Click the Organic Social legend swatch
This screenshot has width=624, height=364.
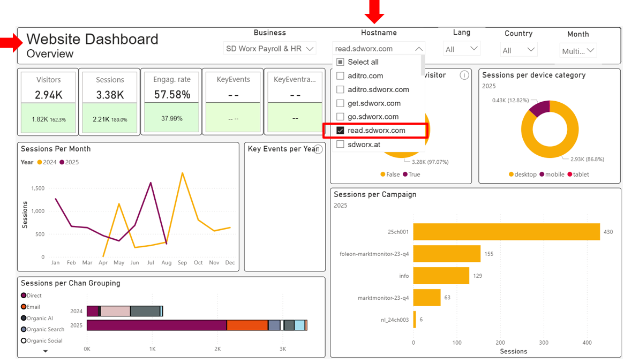(24, 340)
